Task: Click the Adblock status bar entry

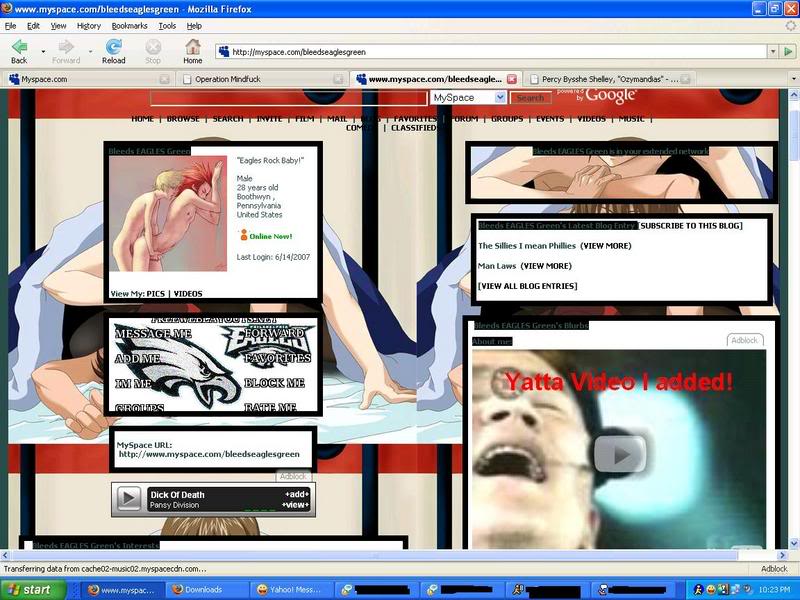Action: pyautogui.click(x=774, y=568)
